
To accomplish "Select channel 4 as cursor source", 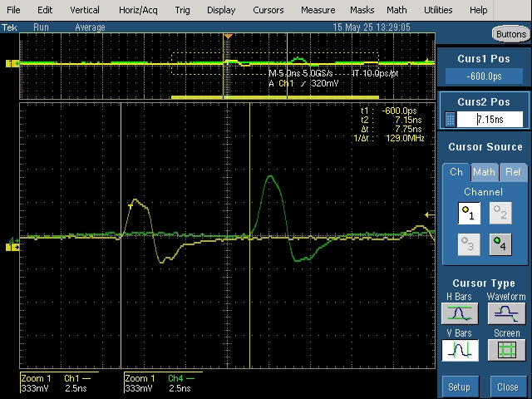I will click(x=500, y=244).
